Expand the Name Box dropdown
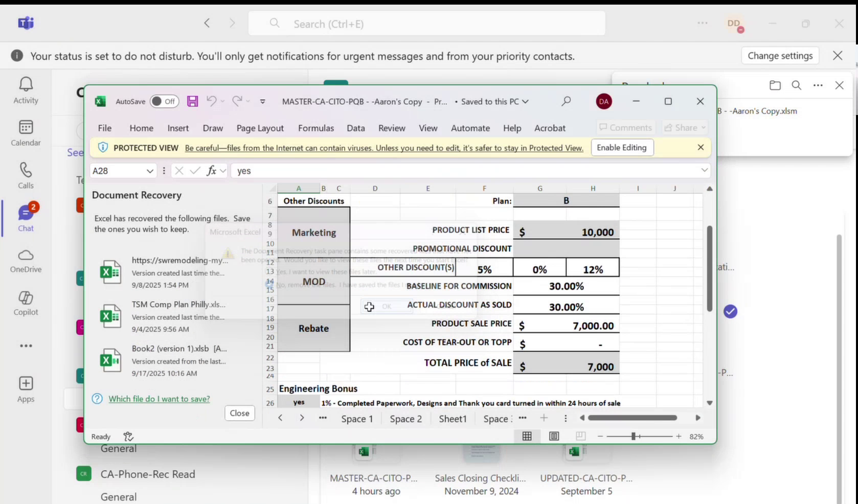Screen dimensions: 858x504 tap(150, 171)
